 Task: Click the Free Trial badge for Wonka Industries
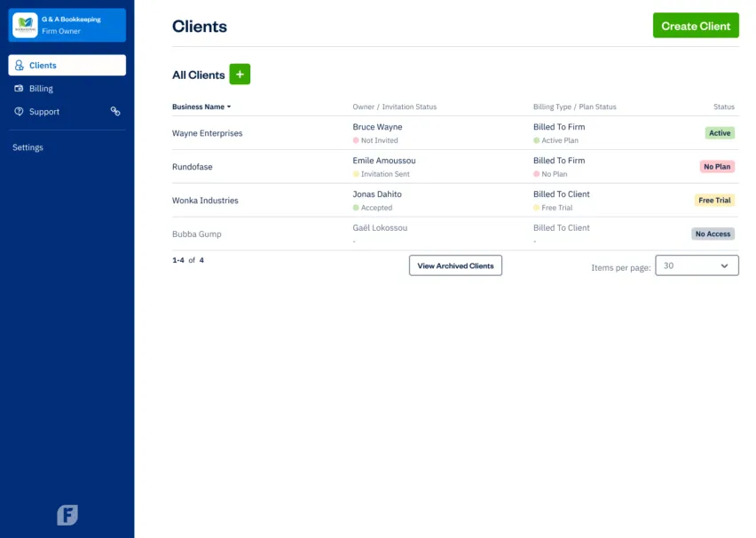click(x=714, y=200)
